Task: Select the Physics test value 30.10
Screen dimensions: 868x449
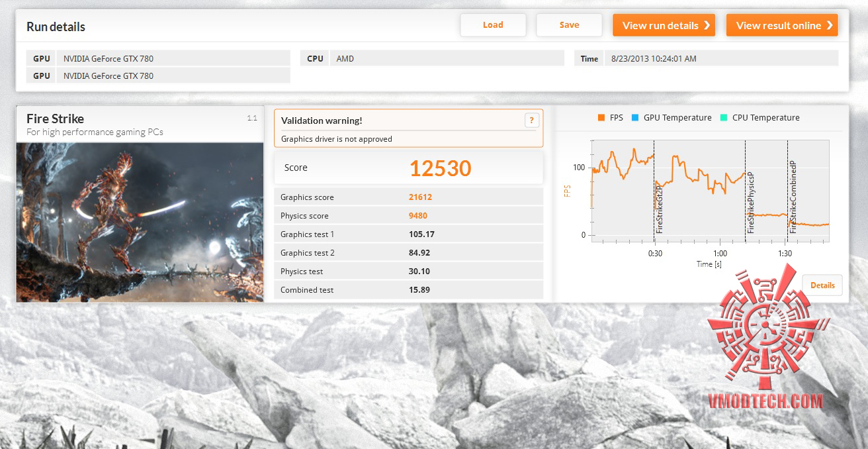Action: pos(419,272)
